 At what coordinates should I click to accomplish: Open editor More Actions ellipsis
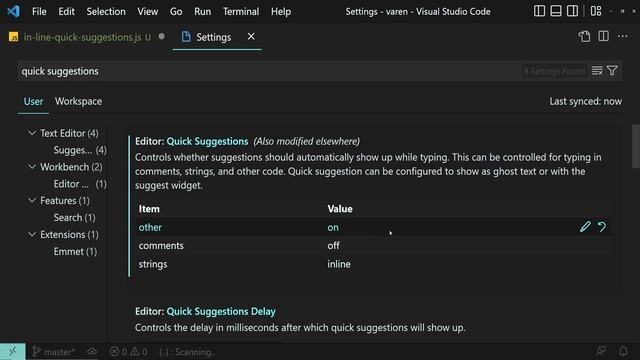point(622,36)
